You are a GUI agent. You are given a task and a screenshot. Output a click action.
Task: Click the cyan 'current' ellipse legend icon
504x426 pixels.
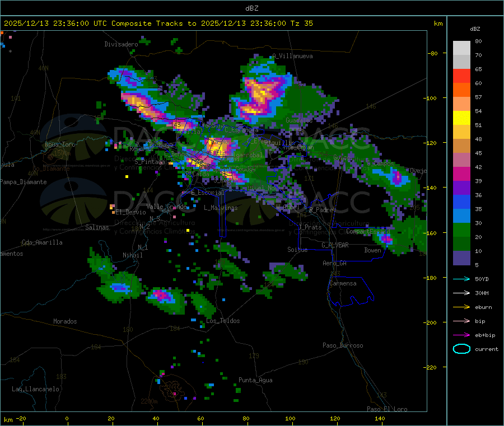[461, 349]
